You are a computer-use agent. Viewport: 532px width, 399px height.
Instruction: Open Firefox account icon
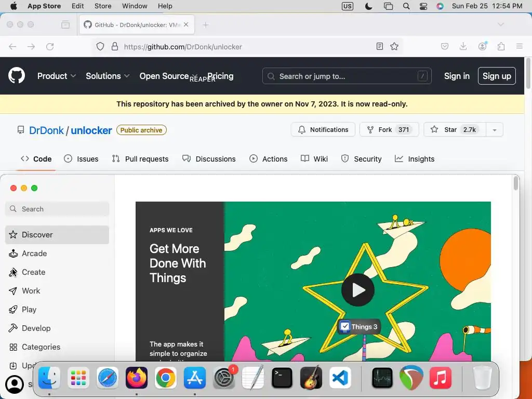pos(482,46)
